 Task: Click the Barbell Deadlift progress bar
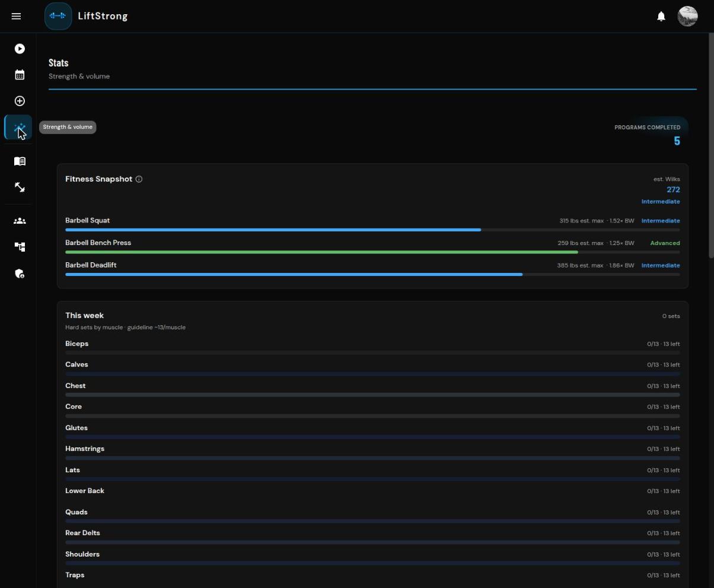click(372, 274)
